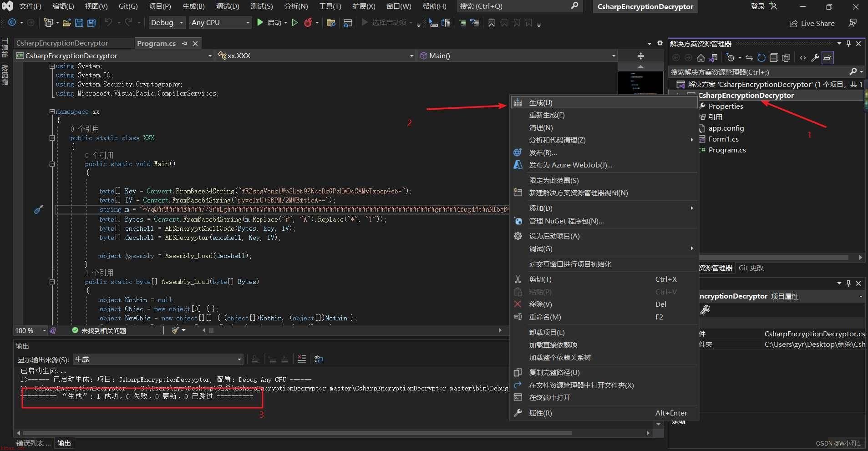Viewport: 868px width, 451px height.
Task: Open the Any CPU platform dropdown
Action: coord(220,22)
